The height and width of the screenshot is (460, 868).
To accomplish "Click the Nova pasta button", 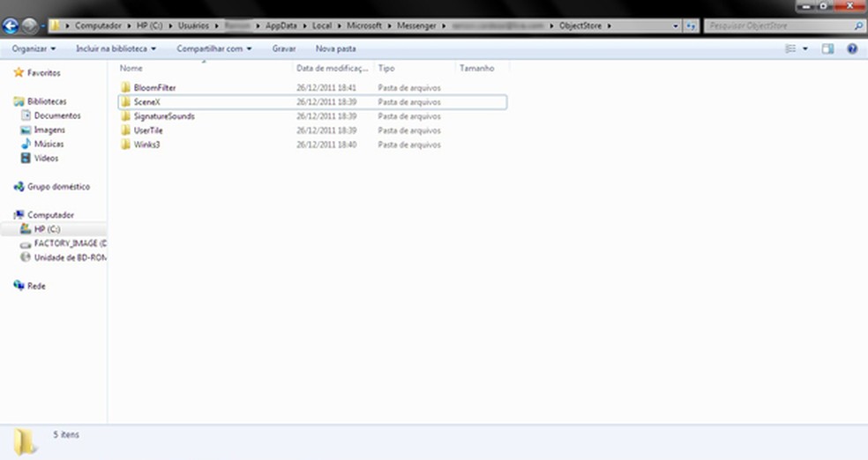I will (x=335, y=48).
